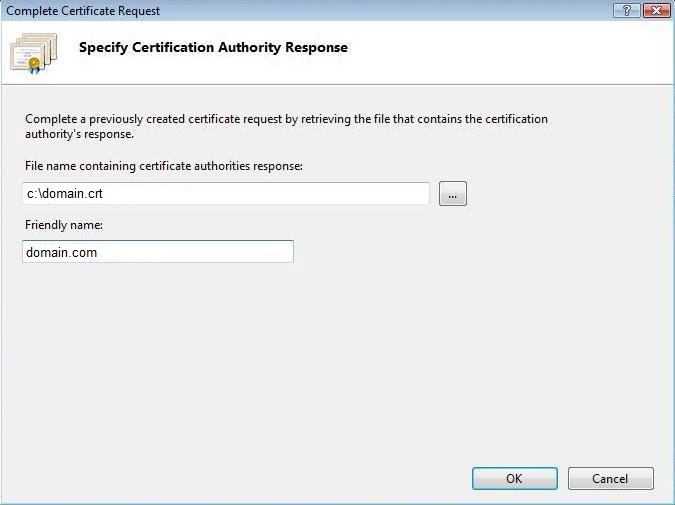Click the 'Specify Certification Authority Response' heading

click(213, 47)
